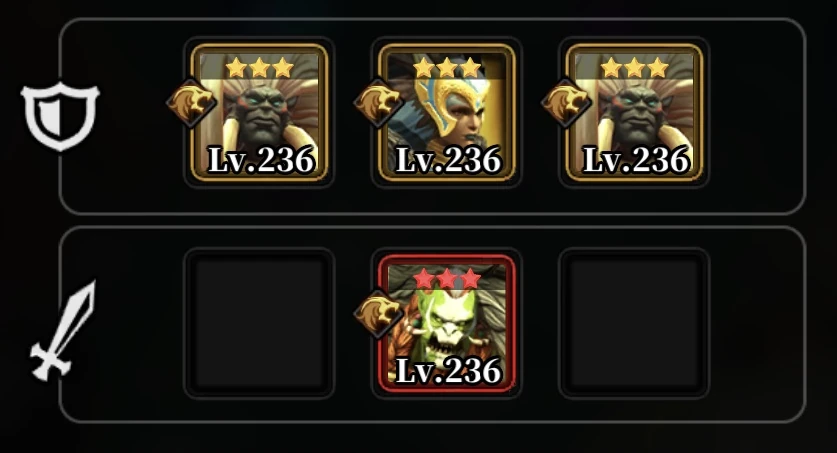Click Lv.236 label on golden-helmet hero
837x453 pixels.
448,160
